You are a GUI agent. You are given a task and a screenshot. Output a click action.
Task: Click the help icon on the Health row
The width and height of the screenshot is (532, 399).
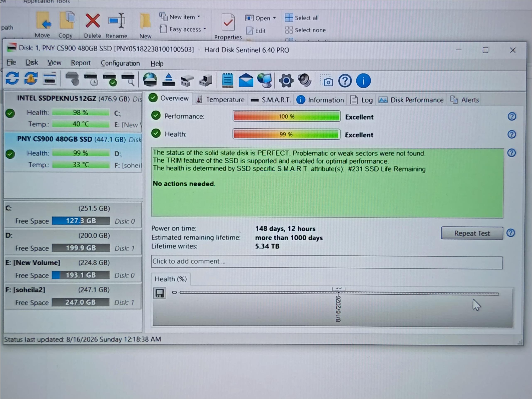[512, 134]
